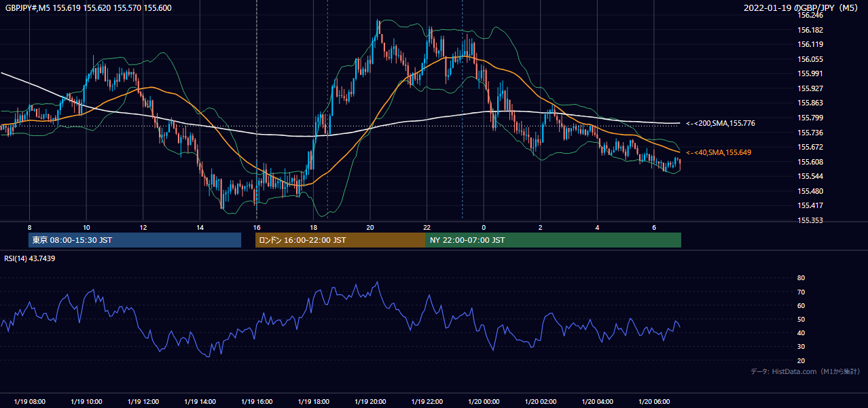Click the RSI scale value 30
The height and width of the screenshot is (408, 868).
coord(801,347)
